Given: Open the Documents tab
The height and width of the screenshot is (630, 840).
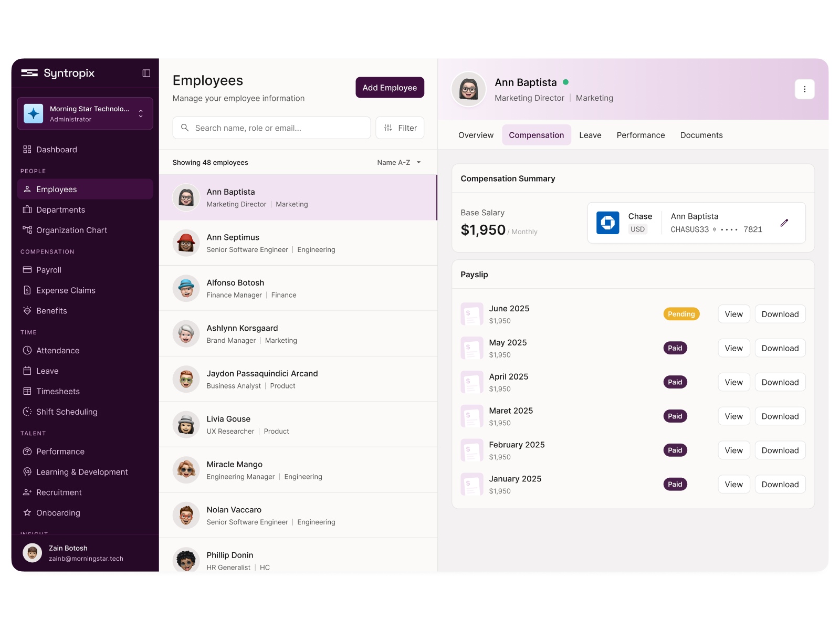Looking at the screenshot, I should click(x=701, y=135).
